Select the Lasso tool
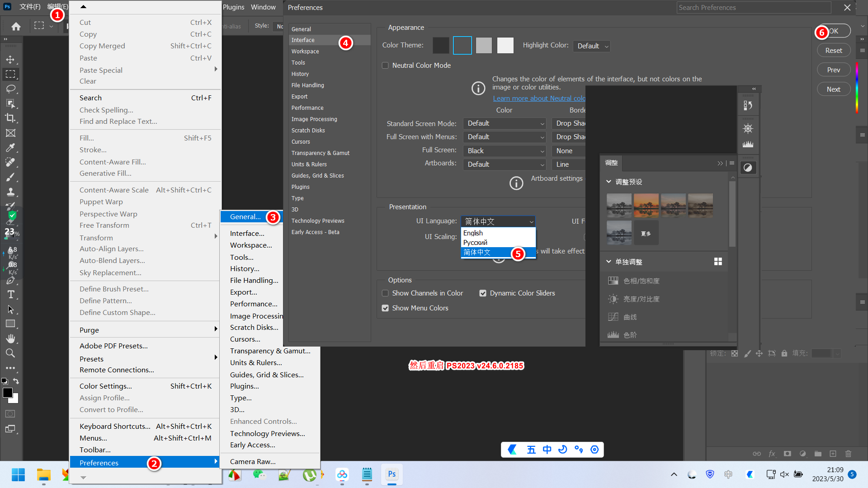 point(10,89)
